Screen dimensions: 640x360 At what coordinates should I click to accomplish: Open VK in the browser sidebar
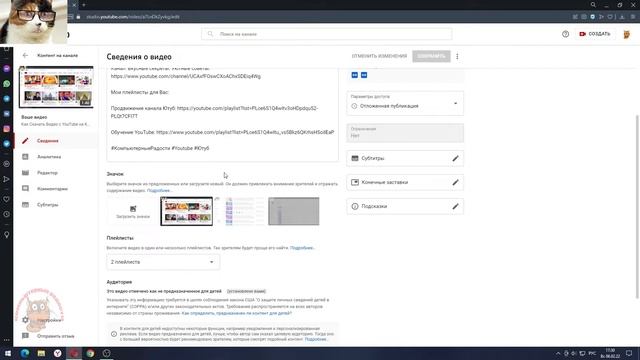pyautogui.click(x=7, y=114)
